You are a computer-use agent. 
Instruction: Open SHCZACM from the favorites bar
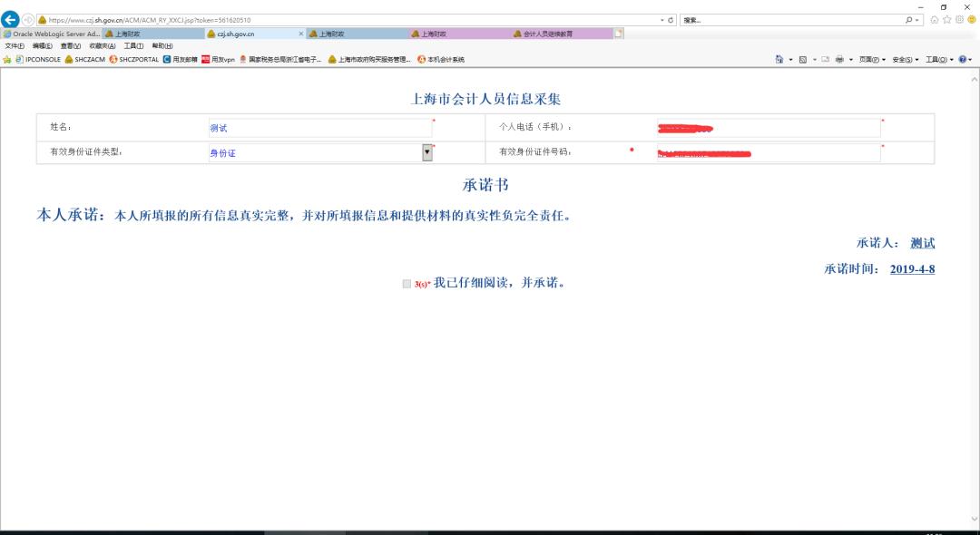click(91, 57)
